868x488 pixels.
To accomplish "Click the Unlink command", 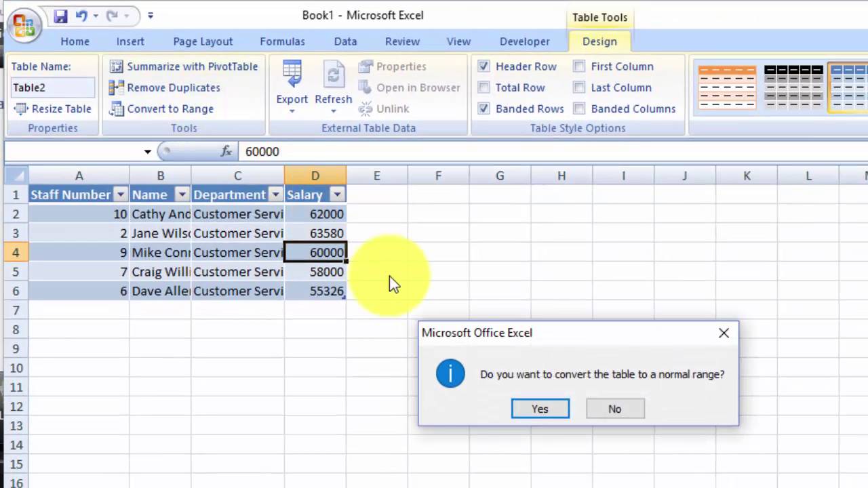I will (x=383, y=108).
